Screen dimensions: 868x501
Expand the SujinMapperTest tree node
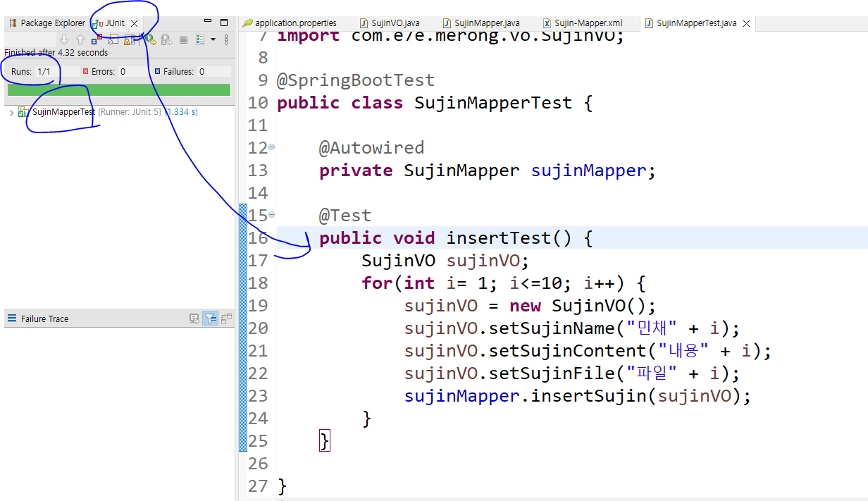click(x=11, y=112)
